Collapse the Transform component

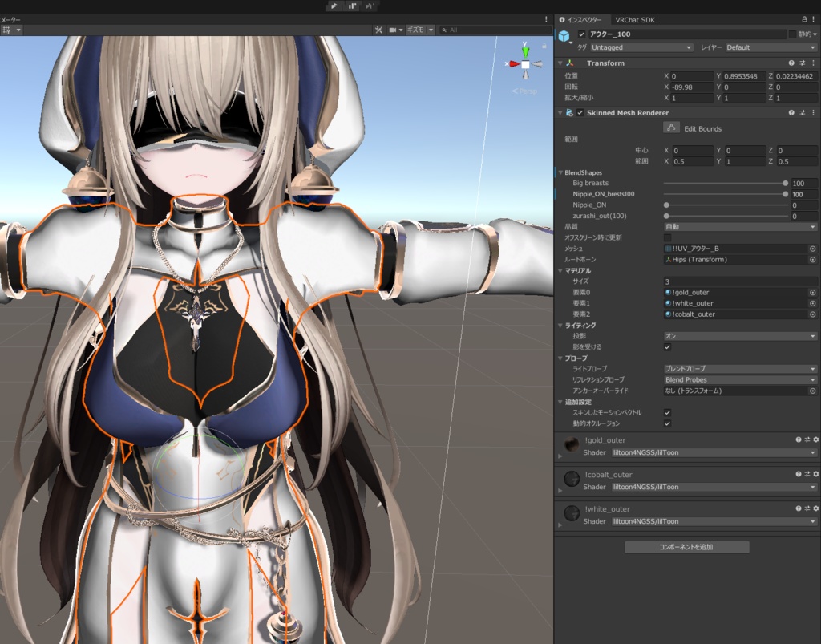point(560,63)
